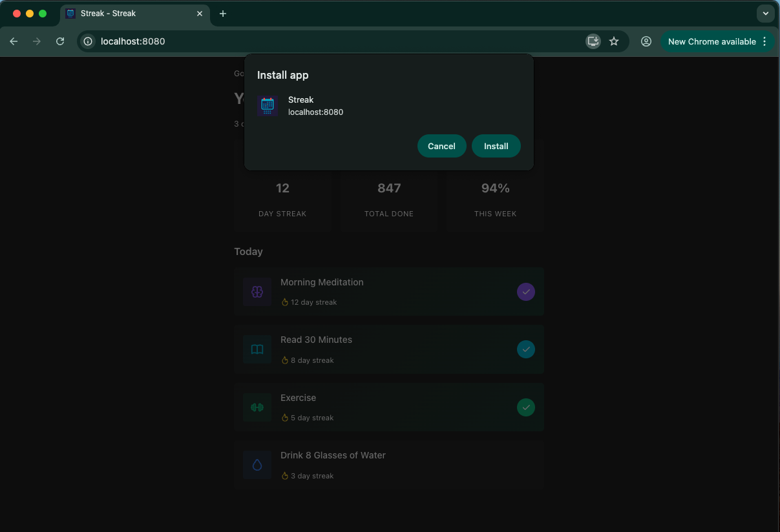The width and height of the screenshot is (780, 532).
Task: Open a new browser tab
Action: point(223,13)
